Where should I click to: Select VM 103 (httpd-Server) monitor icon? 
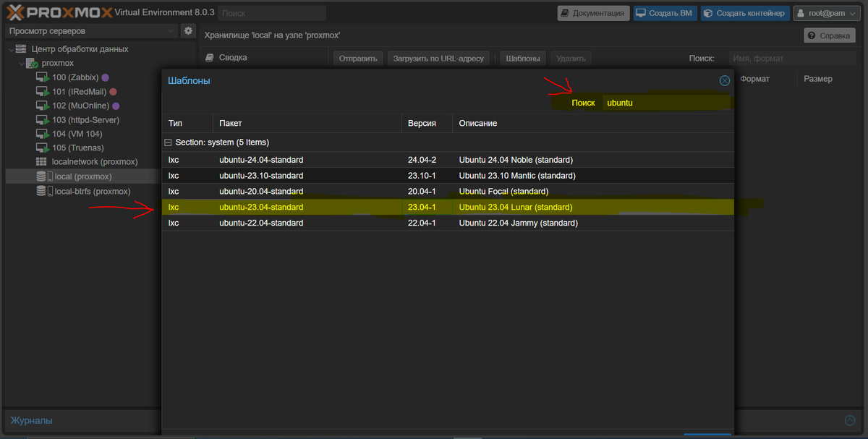[x=43, y=120]
